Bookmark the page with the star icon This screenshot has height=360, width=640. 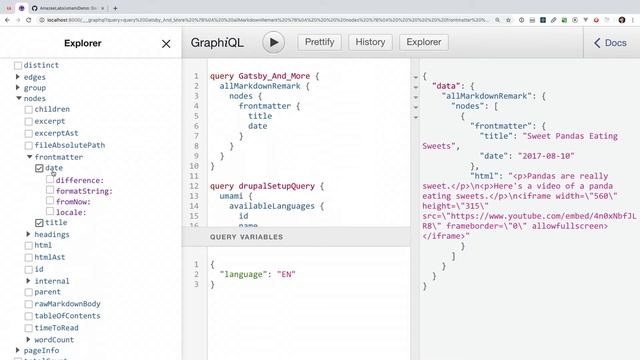click(x=508, y=20)
